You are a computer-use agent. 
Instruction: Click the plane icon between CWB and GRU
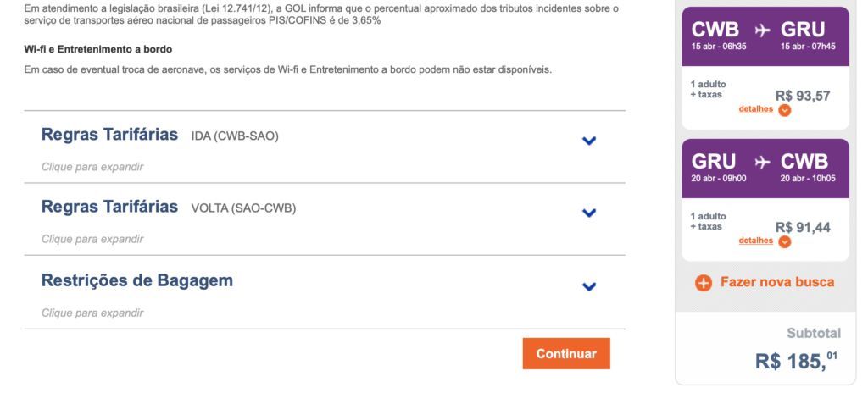point(763,30)
